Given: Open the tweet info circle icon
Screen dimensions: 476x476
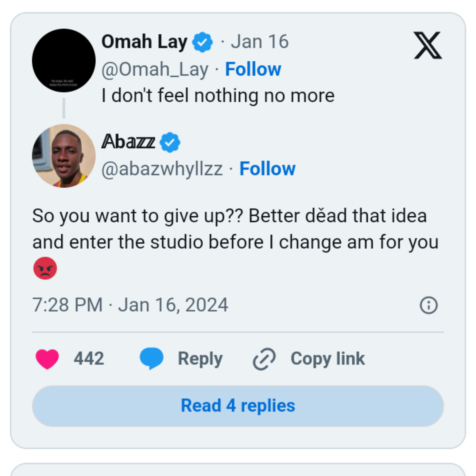Looking at the screenshot, I should (429, 305).
